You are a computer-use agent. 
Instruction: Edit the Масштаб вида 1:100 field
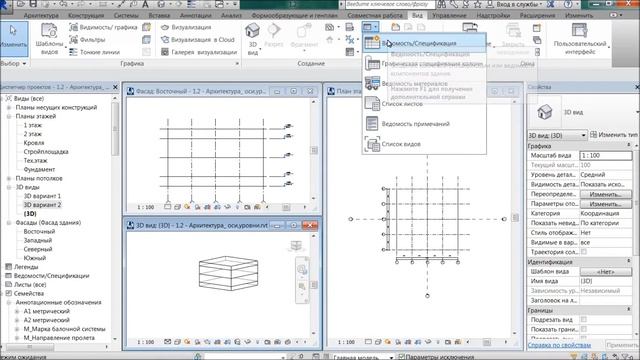[605, 156]
